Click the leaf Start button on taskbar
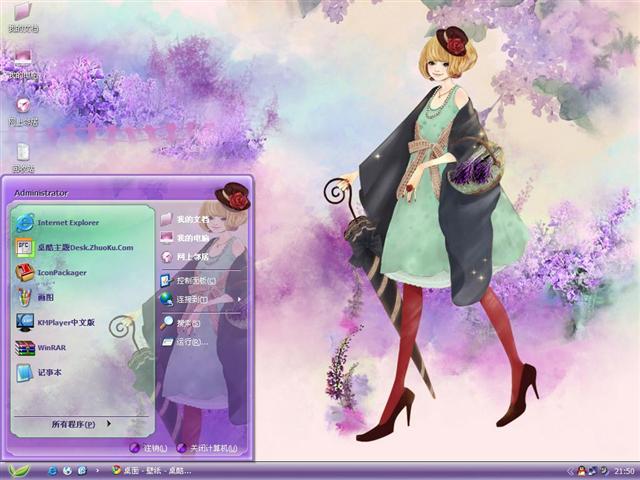This screenshot has width=640, height=480. [18, 470]
